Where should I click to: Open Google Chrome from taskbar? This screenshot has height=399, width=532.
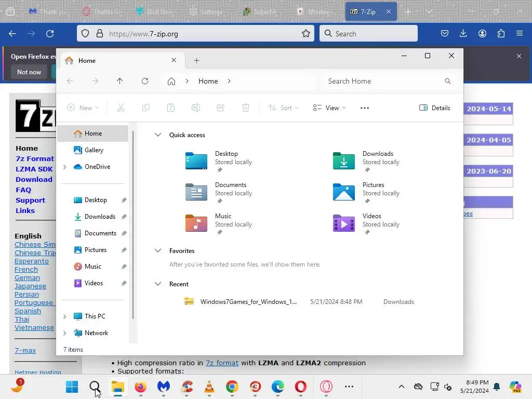[x=232, y=387]
